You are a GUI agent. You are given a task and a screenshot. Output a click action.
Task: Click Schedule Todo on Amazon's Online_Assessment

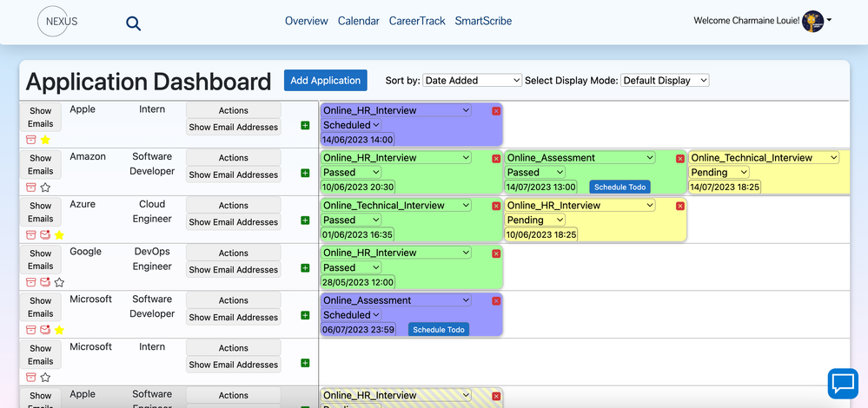pyautogui.click(x=620, y=187)
